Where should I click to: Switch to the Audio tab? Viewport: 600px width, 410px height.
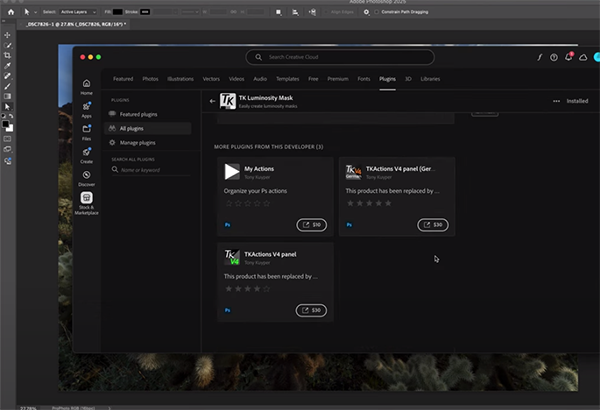pos(260,79)
